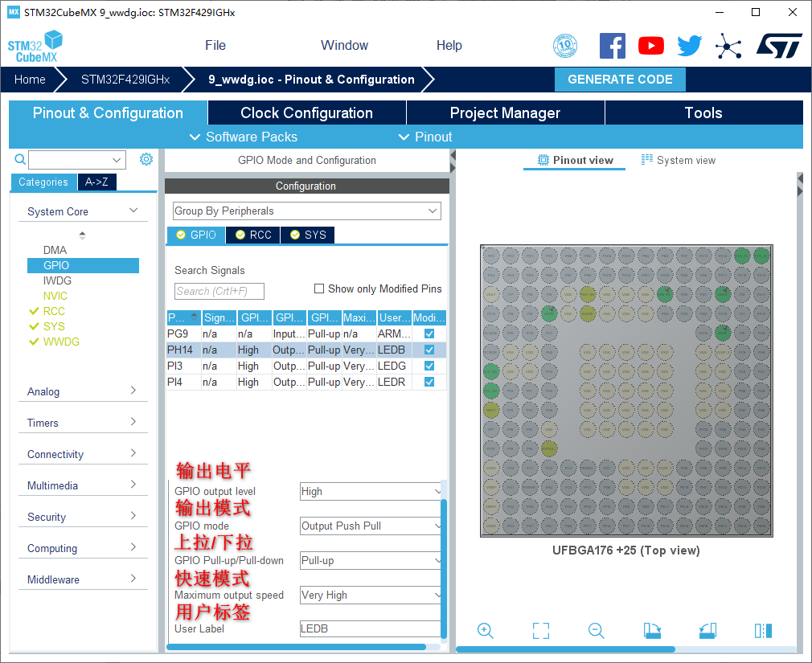
Task: Open the File menu
Action: tap(215, 46)
